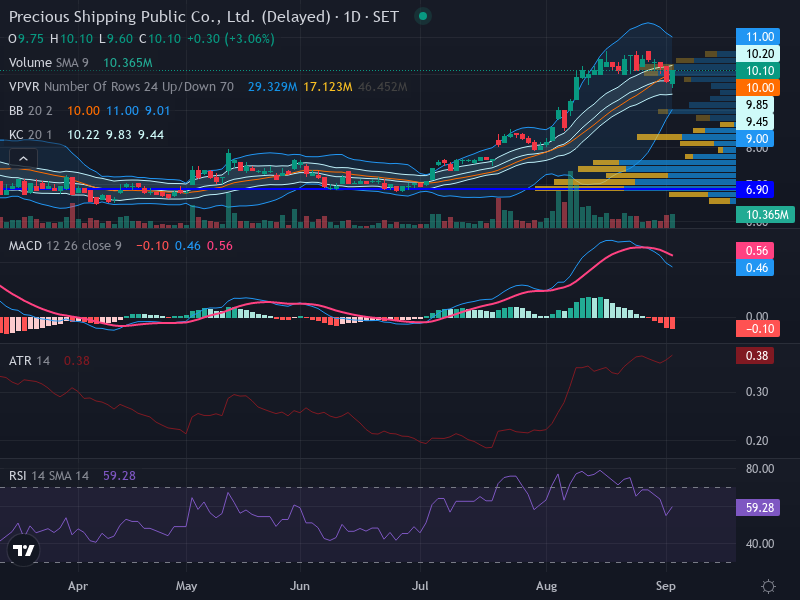Select the MACD 12 26 close 9 label

65,246
